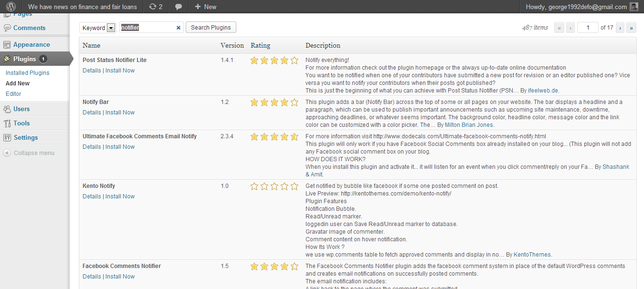This screenshot has width=644, height=289.
Task: Install the Post Status Notifier Lite plugin
Action: tap(120, 70)
